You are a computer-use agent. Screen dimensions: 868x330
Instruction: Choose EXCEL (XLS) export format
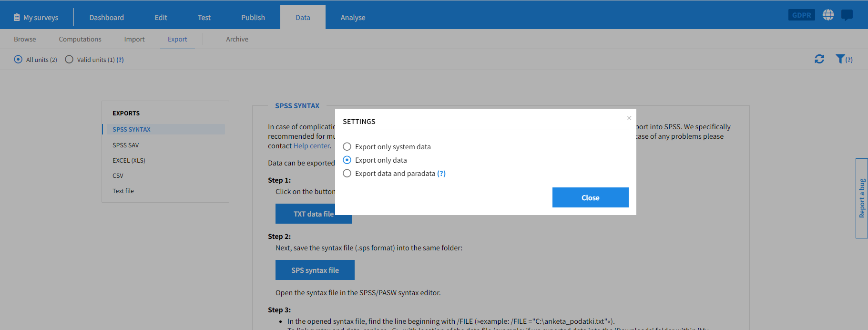[129, 160]
